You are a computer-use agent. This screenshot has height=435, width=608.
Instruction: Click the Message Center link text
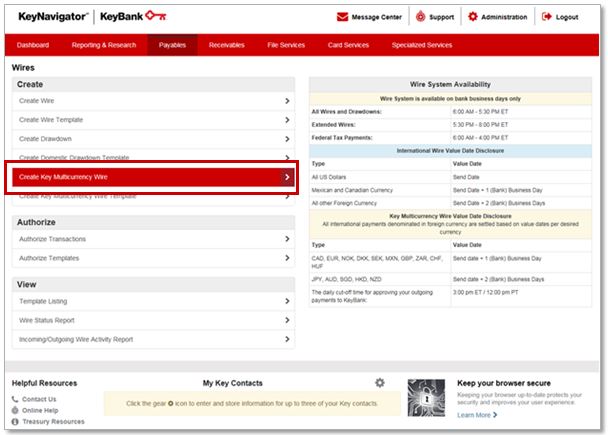click(x=377, y=17)
